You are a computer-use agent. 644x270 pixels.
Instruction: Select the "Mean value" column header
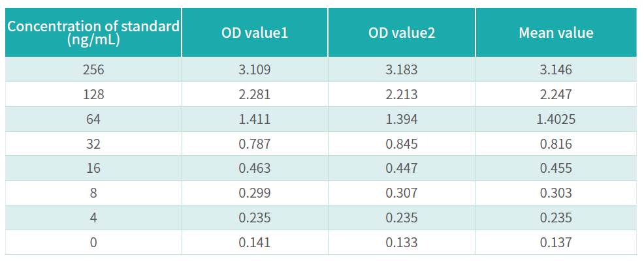click(556, 33)
